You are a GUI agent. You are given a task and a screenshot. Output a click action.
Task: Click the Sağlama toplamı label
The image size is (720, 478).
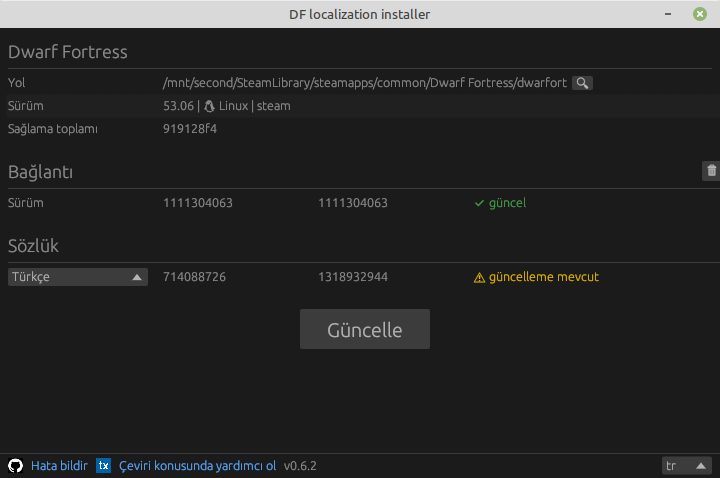[x=52, y=129]
